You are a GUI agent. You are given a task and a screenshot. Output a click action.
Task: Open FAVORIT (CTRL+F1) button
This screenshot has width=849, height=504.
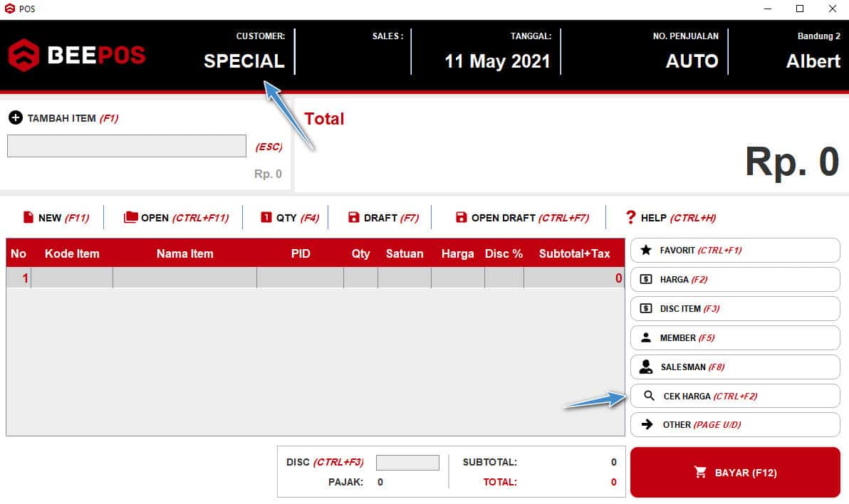(x=735, y=250)
